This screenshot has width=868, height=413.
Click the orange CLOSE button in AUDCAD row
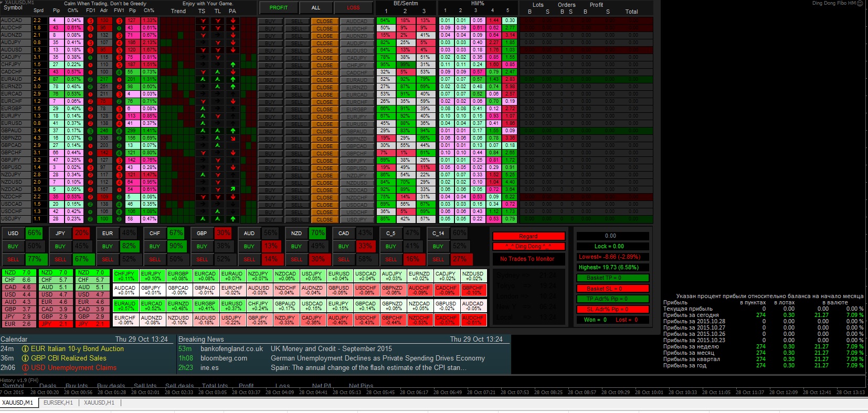[x=324, y=22]
